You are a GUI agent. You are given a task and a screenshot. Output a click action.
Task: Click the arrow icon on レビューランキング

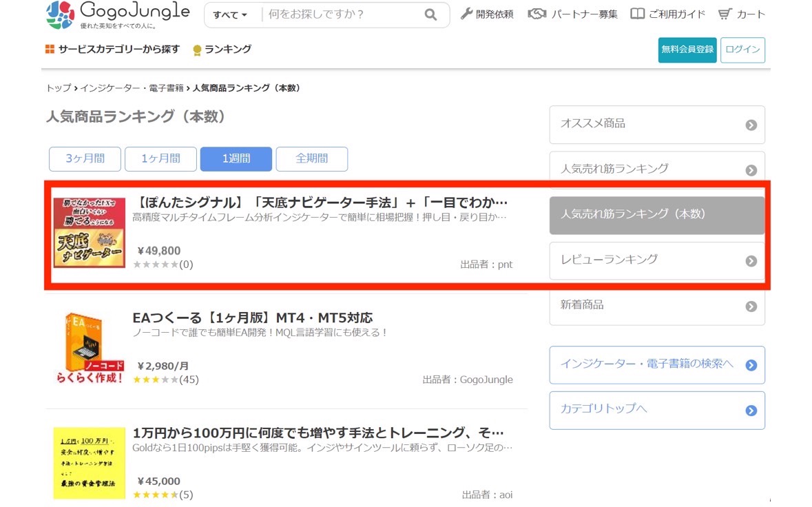(751, 261)
